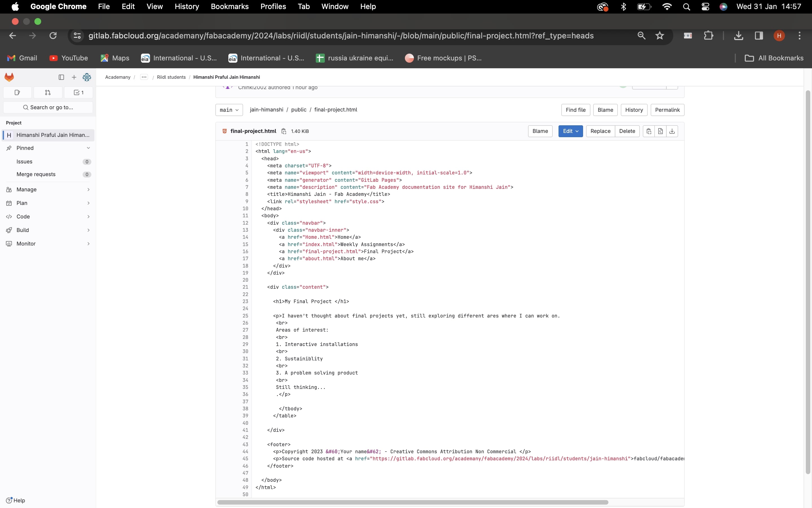The height and width of the screenshot is (508, 812).
Task: Click the Blame button beside Find file
Action: pyautogui.click(x=605, y=110)
